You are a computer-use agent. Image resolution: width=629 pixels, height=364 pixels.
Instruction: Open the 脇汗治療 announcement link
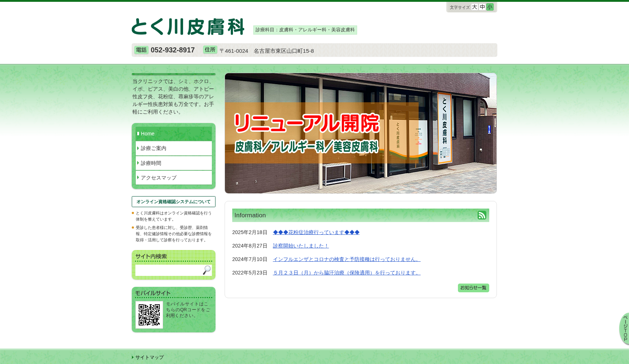click(x=347, y=273)
